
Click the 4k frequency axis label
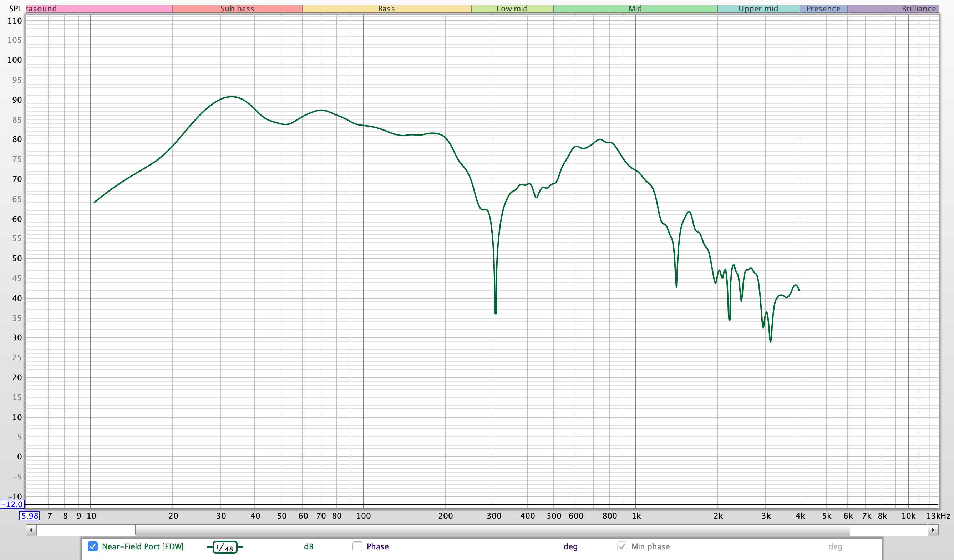(800, 516)
